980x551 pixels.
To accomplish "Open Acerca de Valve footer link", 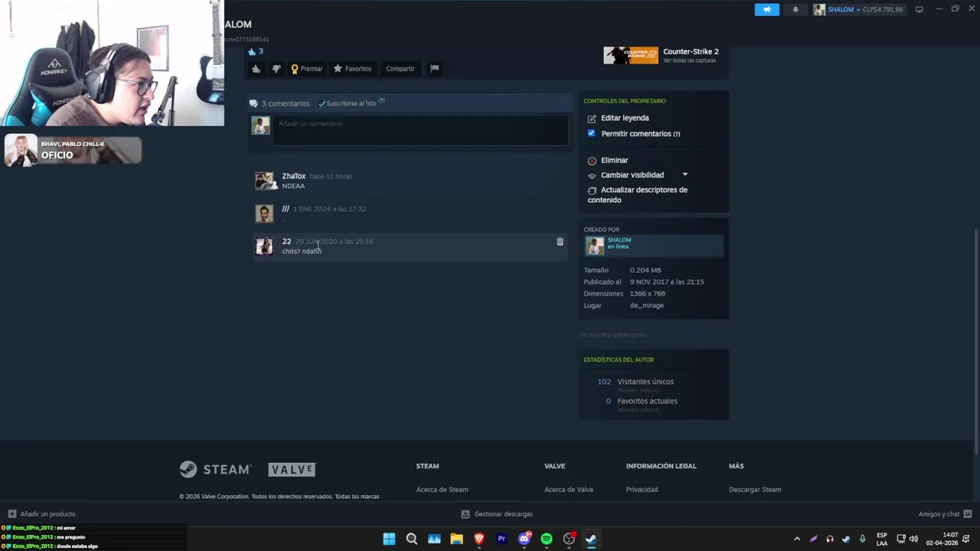I will coord(569,490).
